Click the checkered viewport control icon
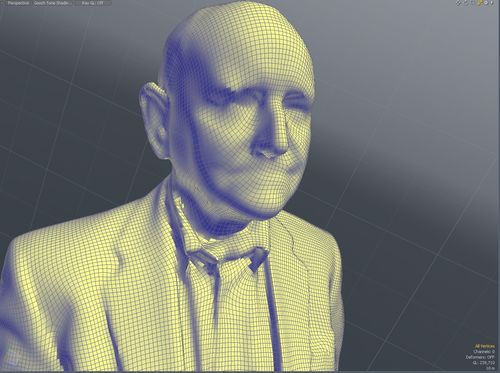Image resolution: width=500 pixels, height=373 pixels. click(459, 3)
